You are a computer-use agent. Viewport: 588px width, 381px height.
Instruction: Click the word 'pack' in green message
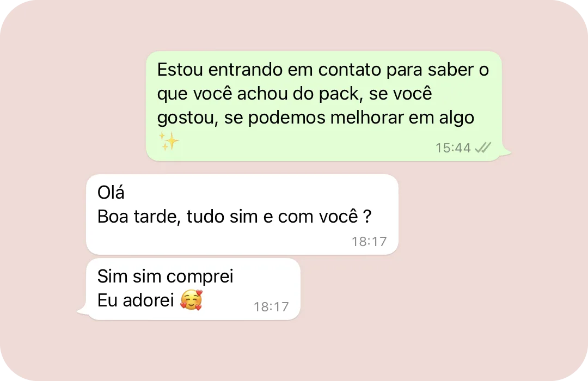tap(341, 94)
